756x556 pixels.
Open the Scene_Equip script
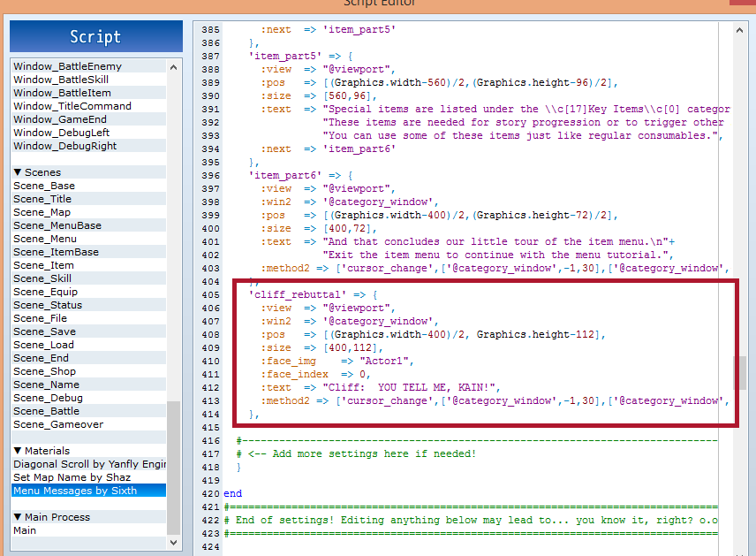pos(88,292)
